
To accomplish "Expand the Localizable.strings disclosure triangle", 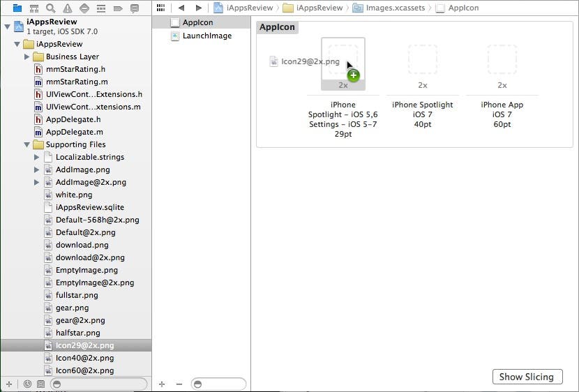I will (37, 157).
